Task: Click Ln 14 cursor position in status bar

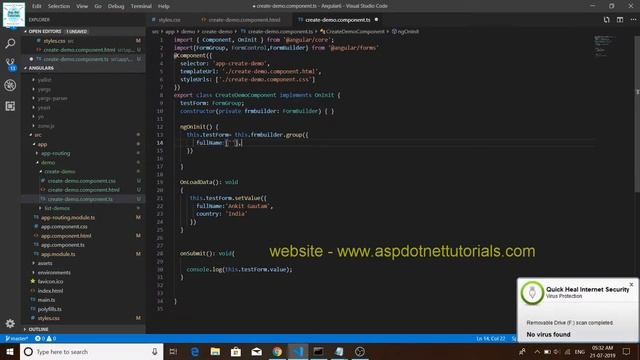Action: [491, 338]
